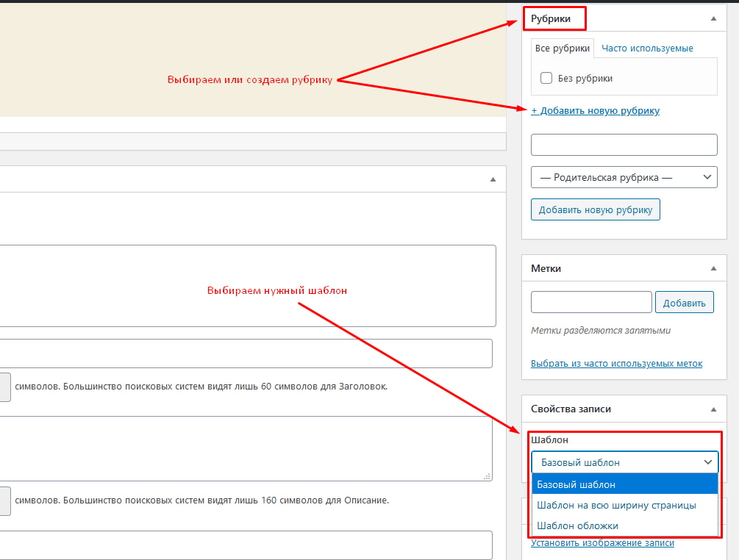Open the + Добавить новую рубрику link
The image size is (739, 560).
pos(596,111)
